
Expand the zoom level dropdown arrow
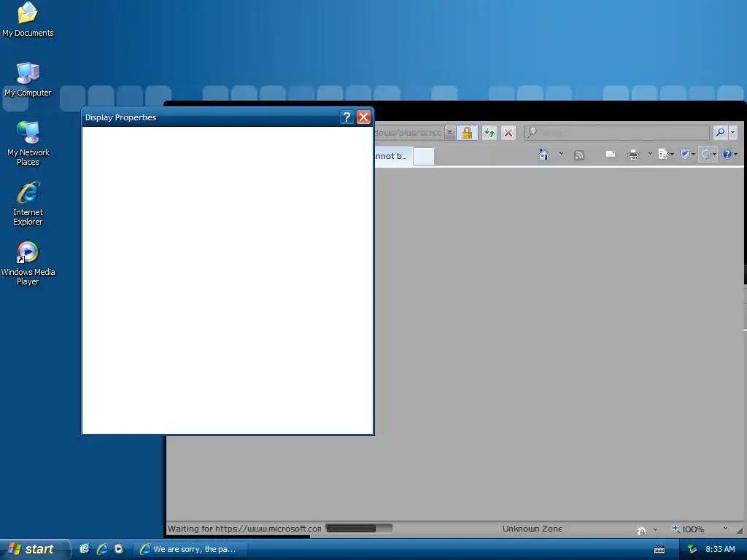pos(725,529)
